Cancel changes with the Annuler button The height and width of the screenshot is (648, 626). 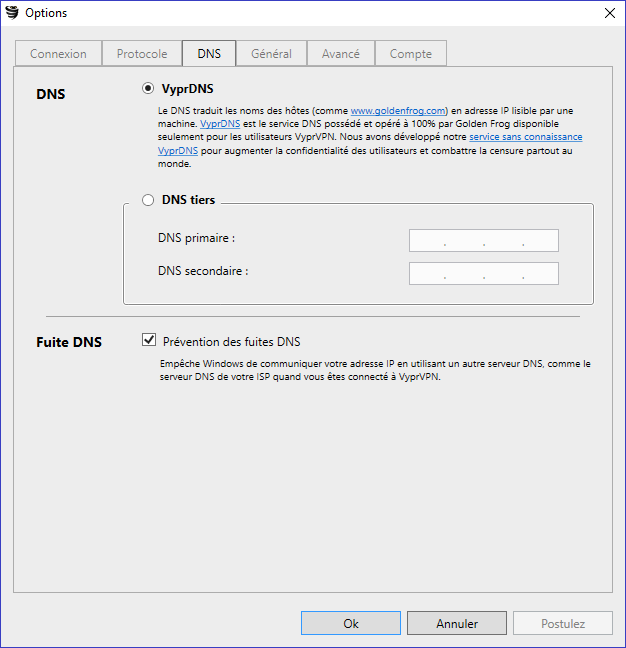tap(457, 623)
